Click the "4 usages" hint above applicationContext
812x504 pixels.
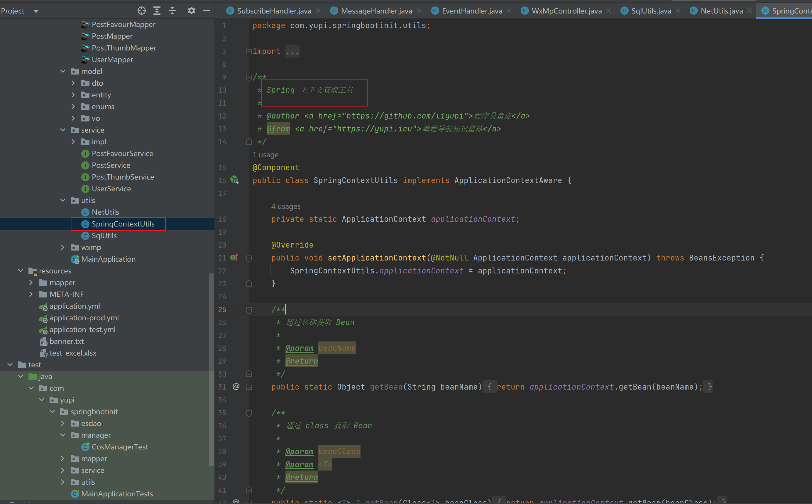pyautogui.click(x=286, y=206)
